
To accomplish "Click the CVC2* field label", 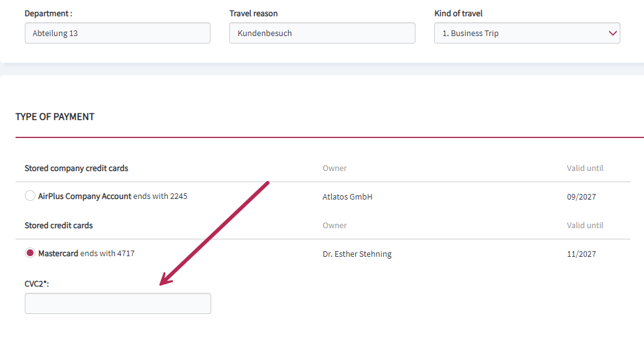I will [x=37, y=284].
